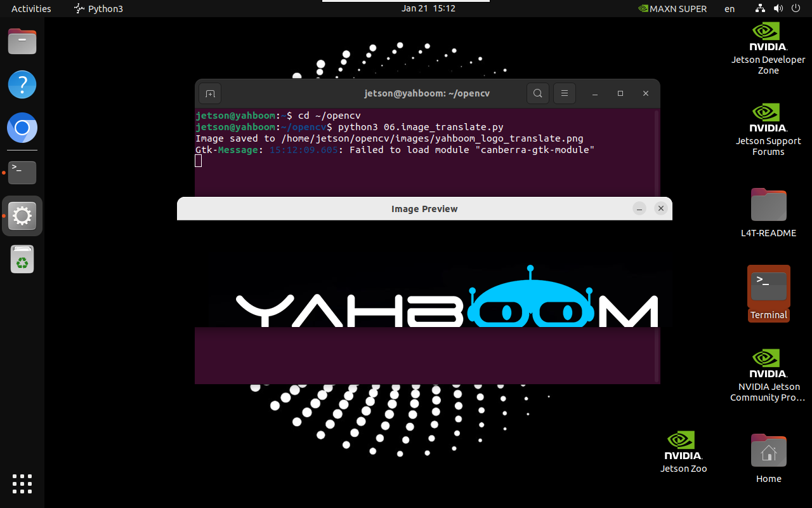Launch Chromium browser from the dock
Screen dimensions: 812x508
pyautogui.click(x=22, y=129)
